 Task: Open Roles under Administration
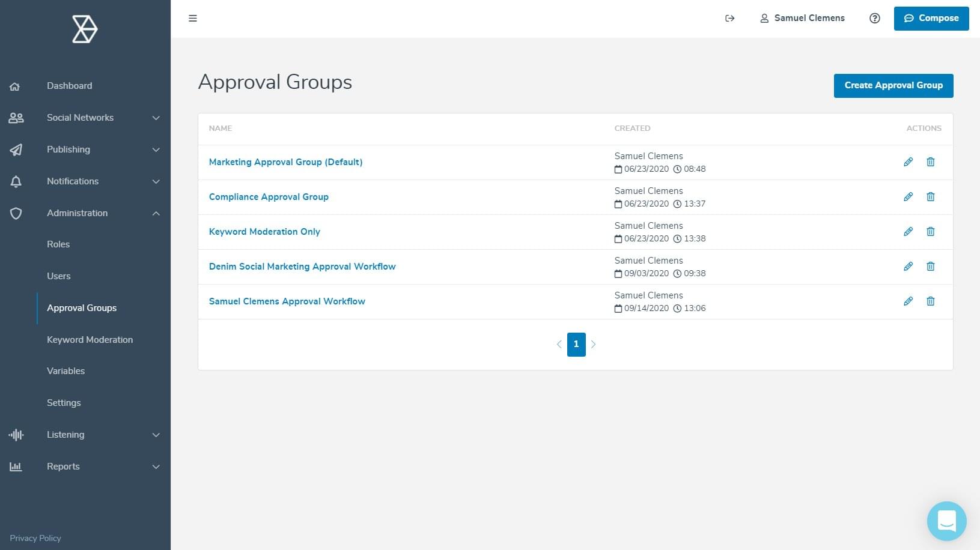[x=58, y=244]
